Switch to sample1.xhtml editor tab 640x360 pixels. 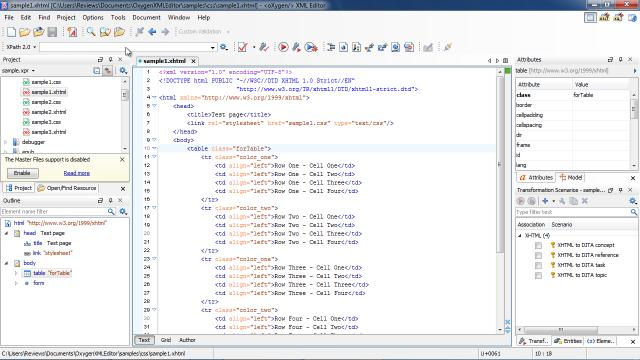point(164,61)
